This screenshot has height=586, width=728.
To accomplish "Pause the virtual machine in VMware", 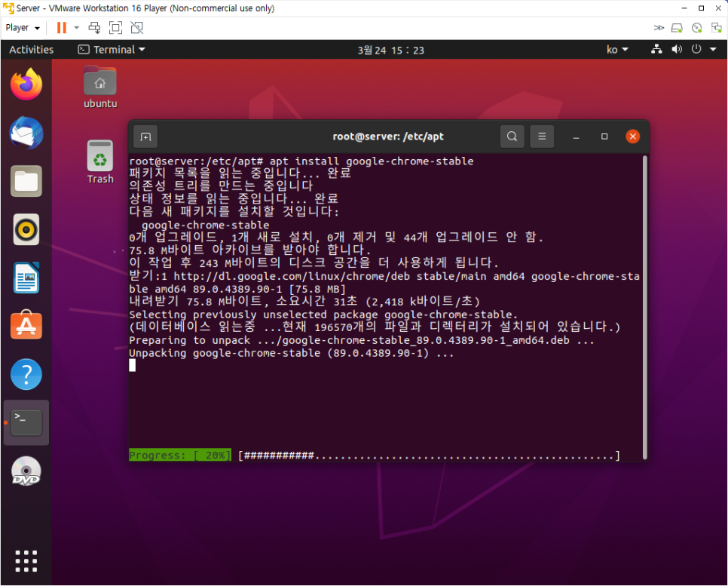I will tap(61, 28).
